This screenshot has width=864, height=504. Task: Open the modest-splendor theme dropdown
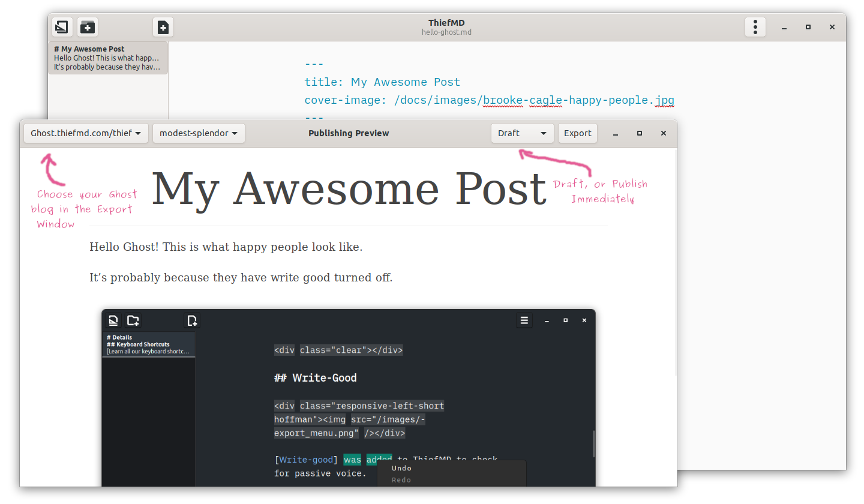pyautogui.click(x=199, y=133)
